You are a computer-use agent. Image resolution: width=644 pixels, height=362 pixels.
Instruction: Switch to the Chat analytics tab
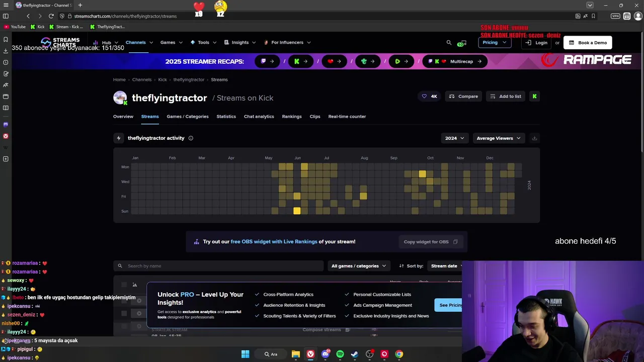[259, 116]
